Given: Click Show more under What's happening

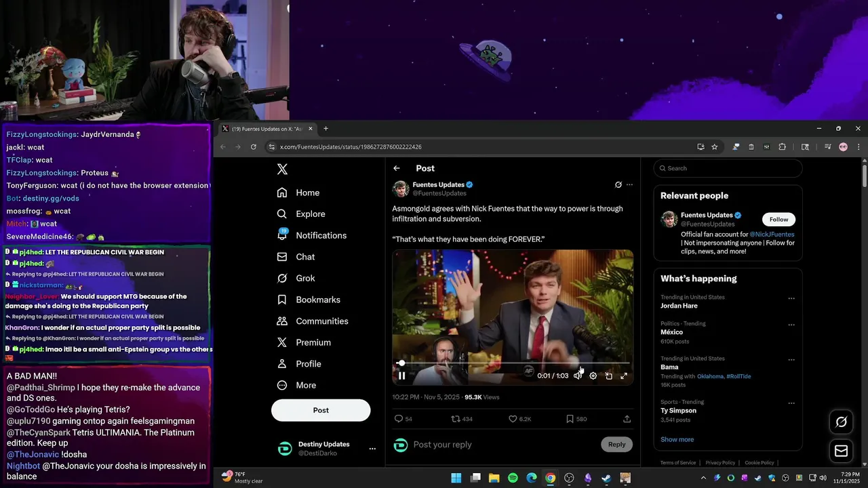Looking at the screenshot, I should tap(677, 439).
